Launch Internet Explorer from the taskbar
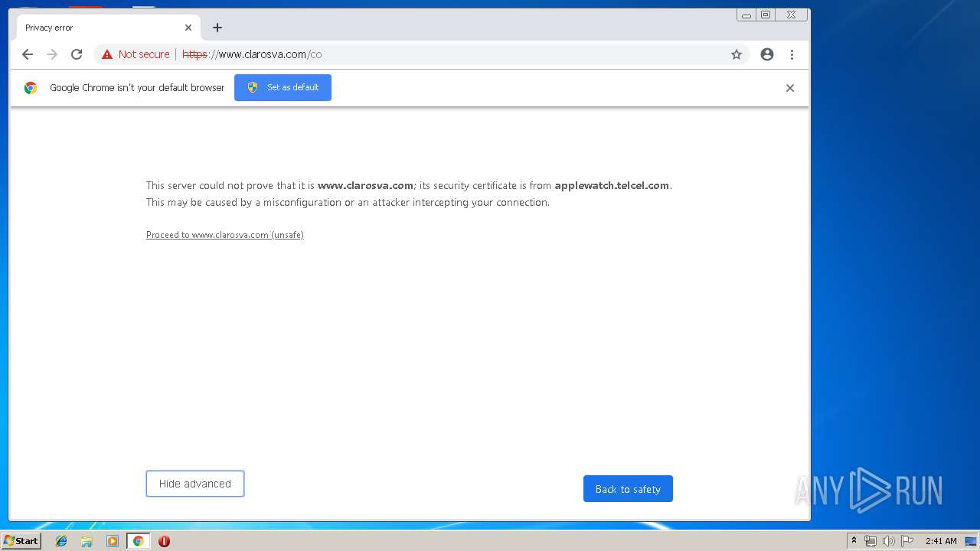The image size is (980, 551). click(61, 541)
